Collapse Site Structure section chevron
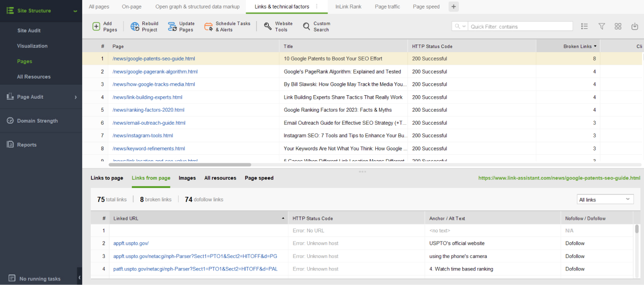644x285 pixels. (75, 11)
